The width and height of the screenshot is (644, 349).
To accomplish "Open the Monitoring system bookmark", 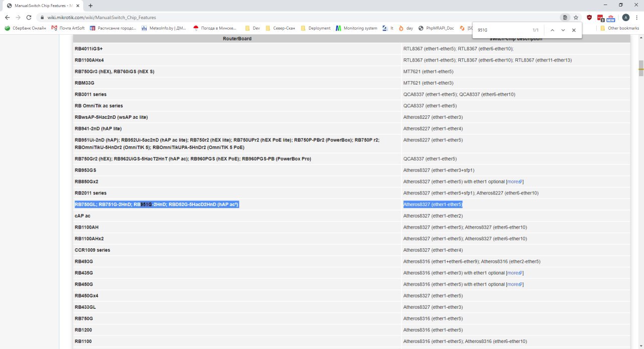I will click(x=356, y=28).
